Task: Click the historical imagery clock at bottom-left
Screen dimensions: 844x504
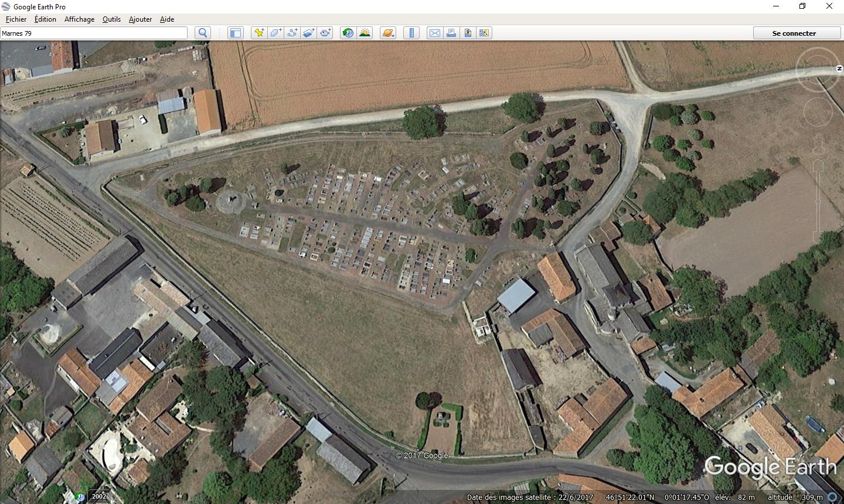Action: coord(80,497)
